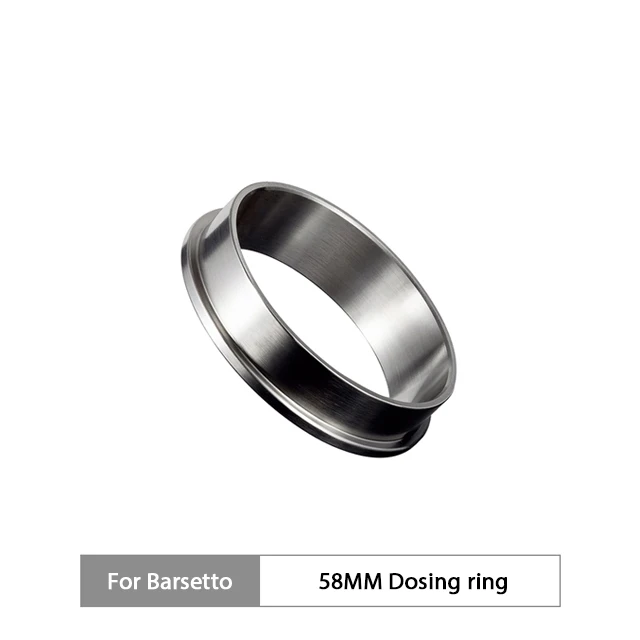Select the gray For Barsetto label

coord(170,581)
